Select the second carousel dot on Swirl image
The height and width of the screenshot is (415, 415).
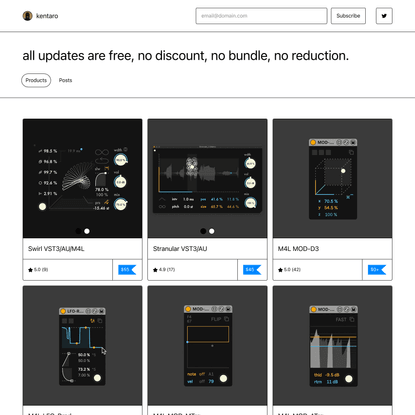[x=87, y=231]
